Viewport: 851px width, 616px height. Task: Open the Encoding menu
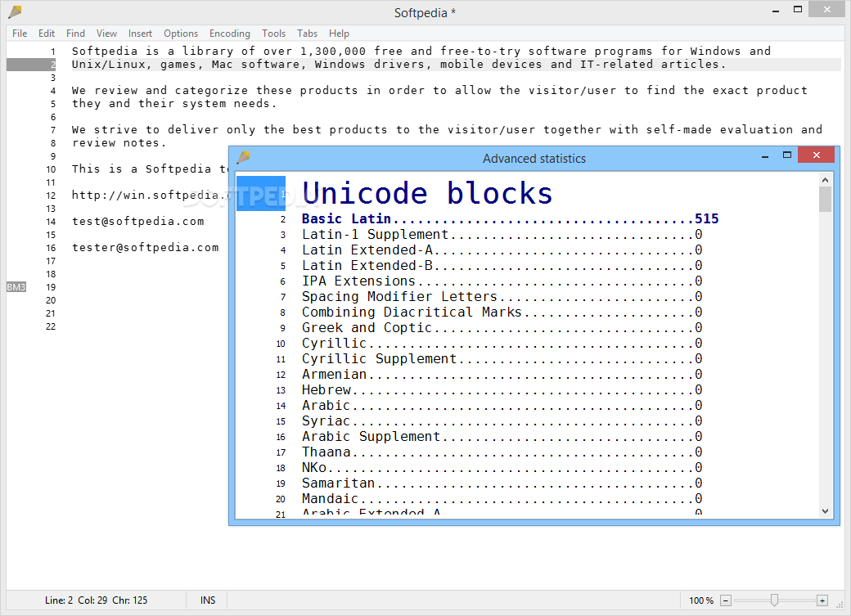point(230,33)
